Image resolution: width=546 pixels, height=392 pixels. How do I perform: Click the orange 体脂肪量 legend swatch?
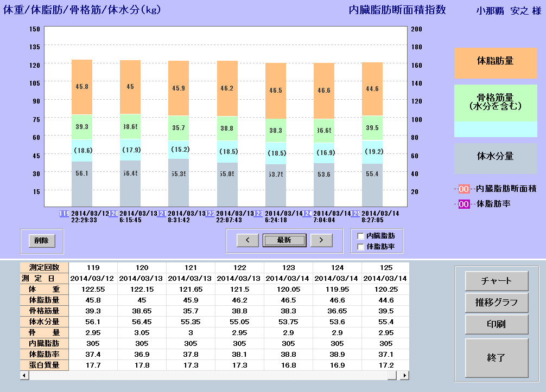point(495,61)
